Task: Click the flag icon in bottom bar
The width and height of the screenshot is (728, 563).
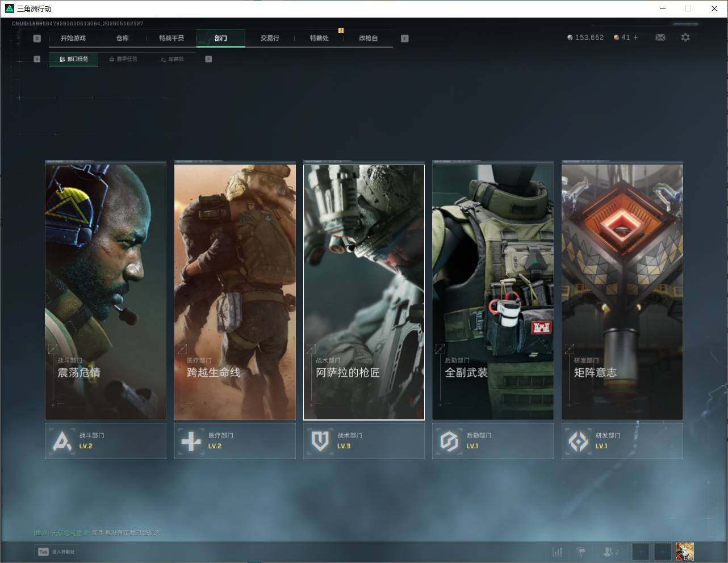Action: click(581, 552)
